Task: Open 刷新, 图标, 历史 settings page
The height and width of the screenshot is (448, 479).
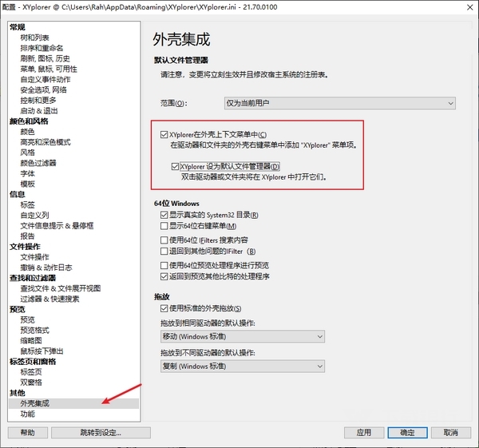Action: click(45, 58)
